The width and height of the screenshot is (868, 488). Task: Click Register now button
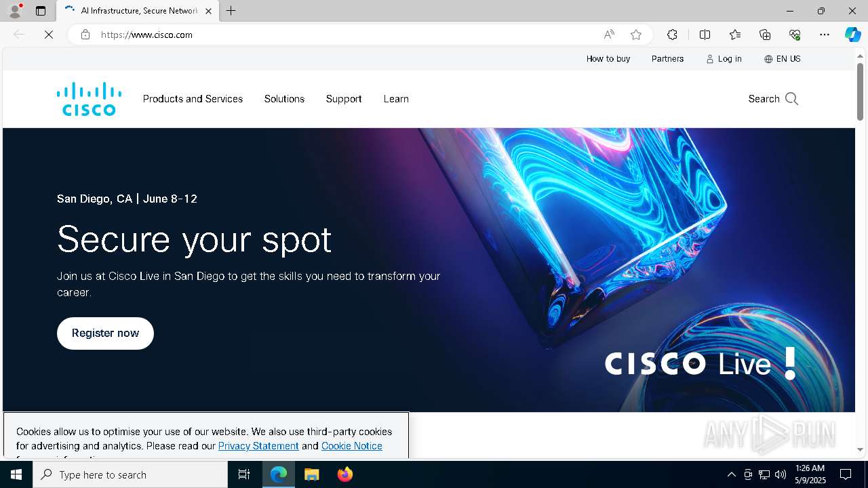pyautogui.click(x=105, y=333)
